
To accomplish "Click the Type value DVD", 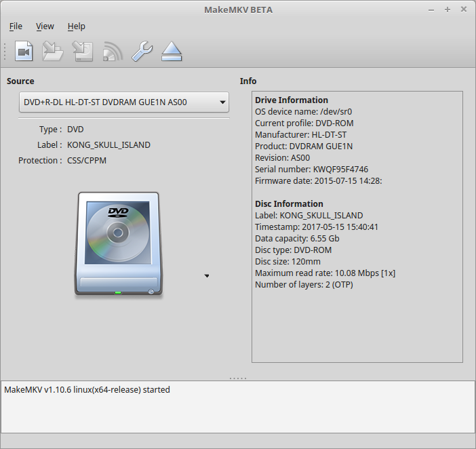I will point(75,130).
